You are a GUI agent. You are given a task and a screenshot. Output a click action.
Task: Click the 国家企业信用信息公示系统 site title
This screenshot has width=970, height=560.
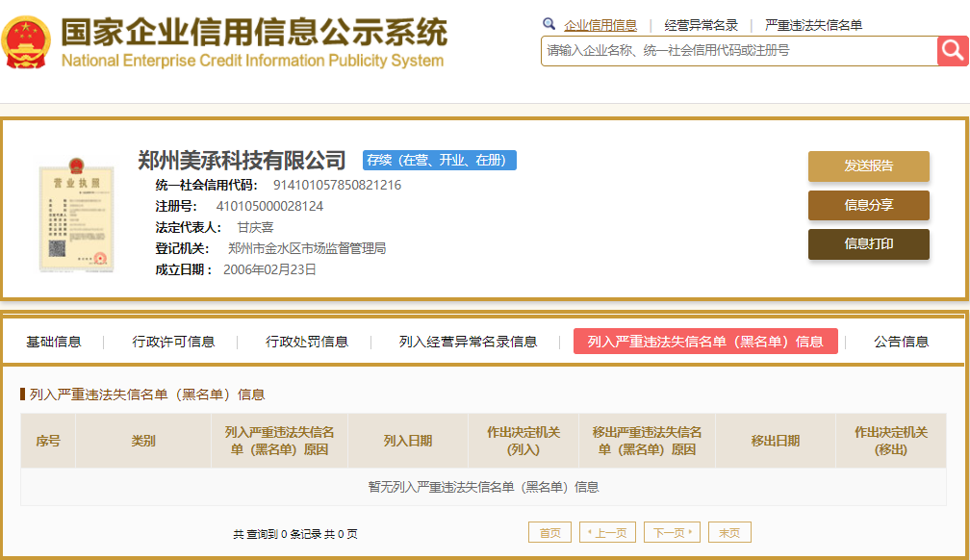click(x=254, y=32)
